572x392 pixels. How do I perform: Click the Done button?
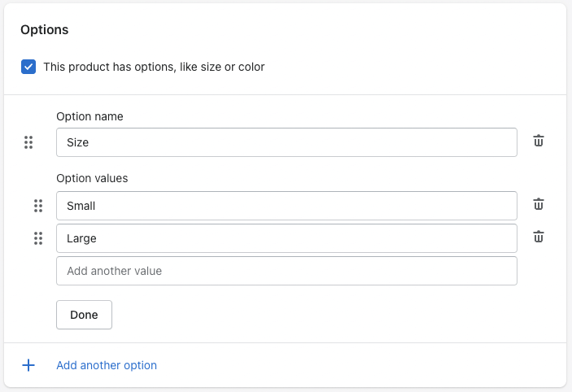pos(84,315)
